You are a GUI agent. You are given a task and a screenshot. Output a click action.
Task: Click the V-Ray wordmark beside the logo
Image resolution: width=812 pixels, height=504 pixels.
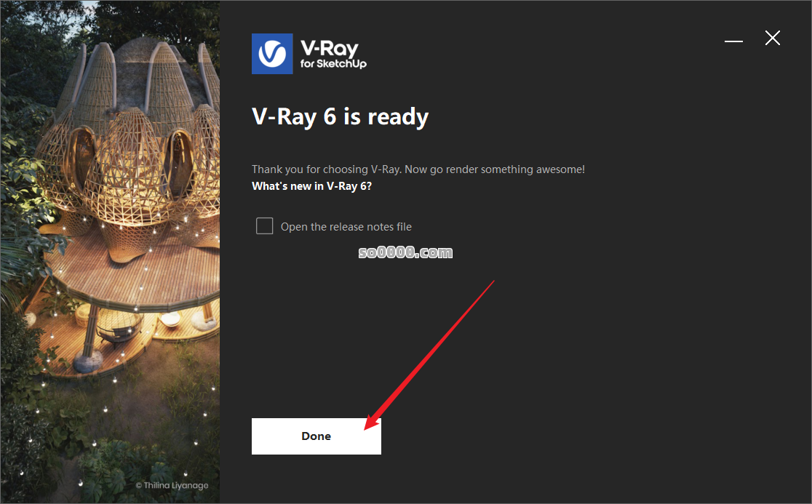tap(330, 48)
